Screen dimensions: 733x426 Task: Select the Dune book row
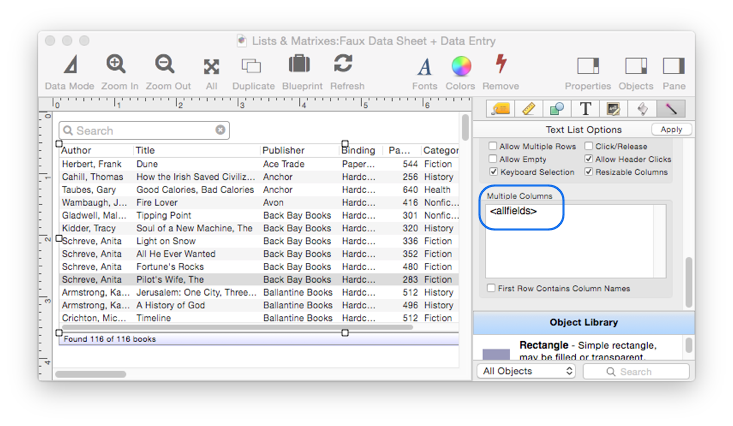(x=259, y=164)
